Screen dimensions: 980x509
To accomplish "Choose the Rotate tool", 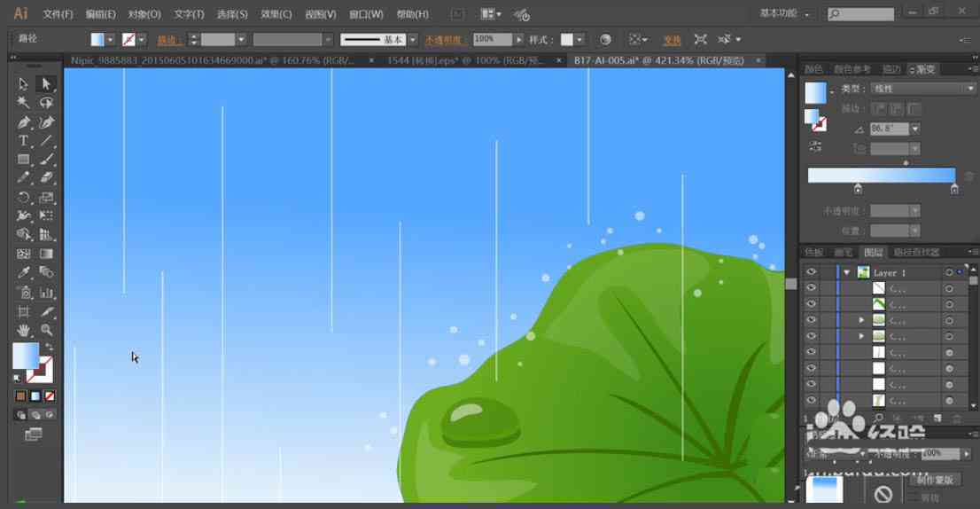I will click(x=24, y=197).
